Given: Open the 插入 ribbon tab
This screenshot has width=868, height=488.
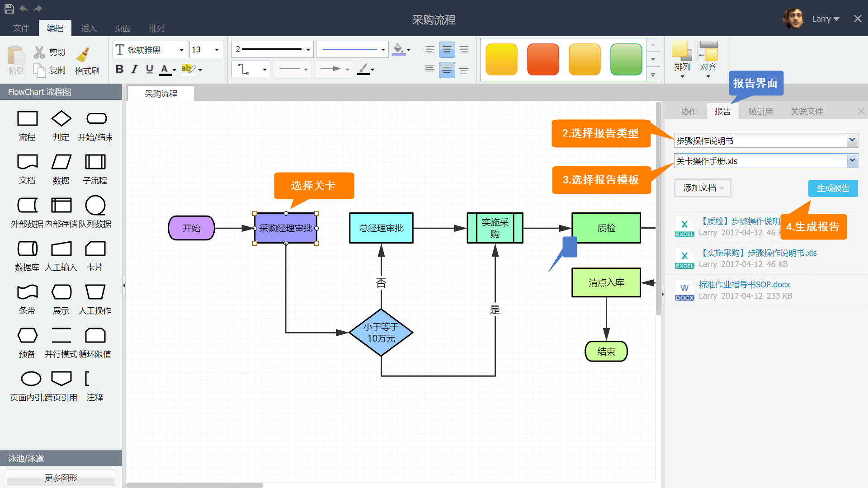Looking at the screenshot, I should [89, 28].
